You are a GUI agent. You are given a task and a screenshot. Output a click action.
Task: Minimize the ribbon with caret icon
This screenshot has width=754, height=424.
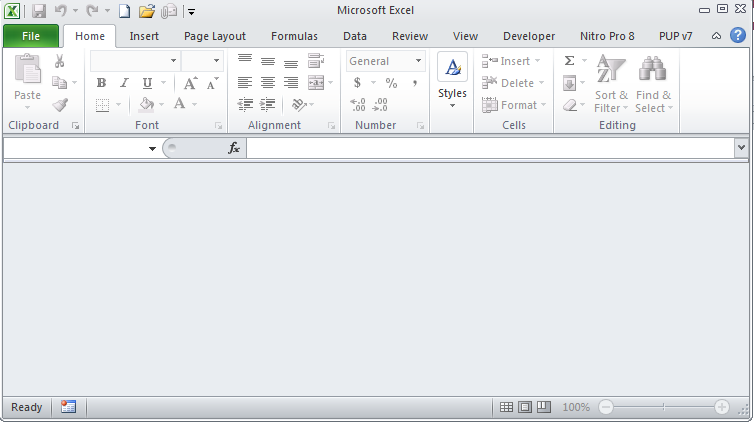(716, 36)
